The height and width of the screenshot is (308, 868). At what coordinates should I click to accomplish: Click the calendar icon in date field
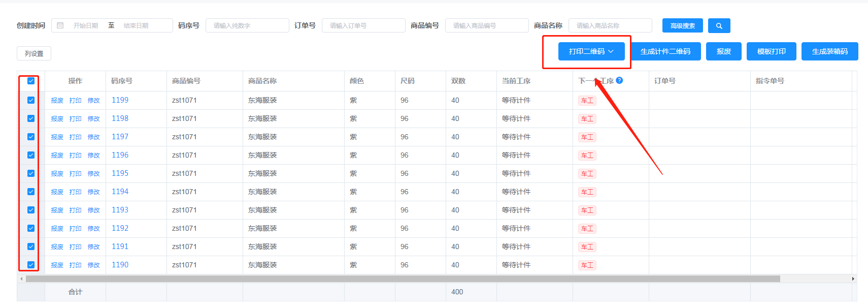[x=60, y=25]
